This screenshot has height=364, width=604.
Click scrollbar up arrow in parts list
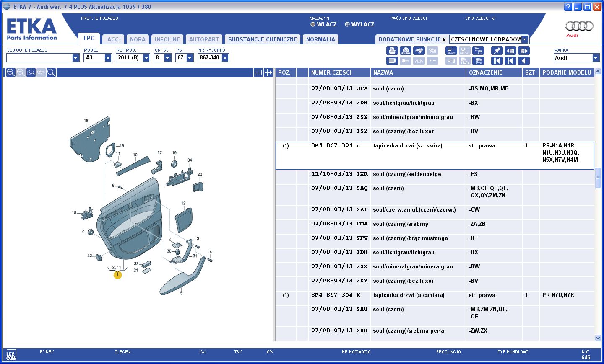(x=598, y=72)
